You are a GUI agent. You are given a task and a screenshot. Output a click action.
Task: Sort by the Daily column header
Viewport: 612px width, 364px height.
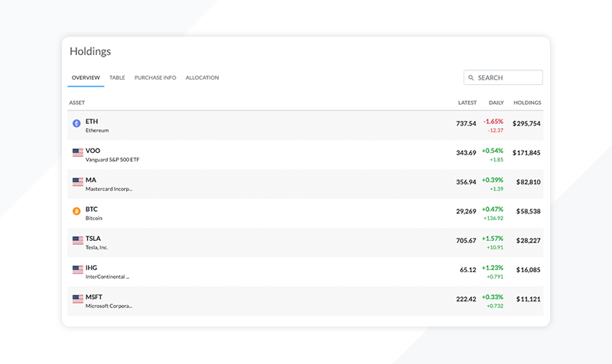[x=496, y=102]
